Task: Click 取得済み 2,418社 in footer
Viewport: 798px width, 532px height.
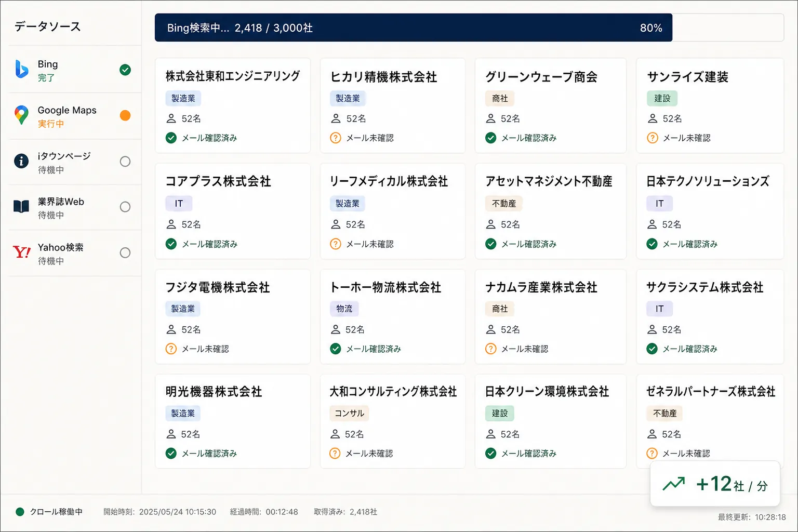Action: pyautogui.click(x=345, y=512)
